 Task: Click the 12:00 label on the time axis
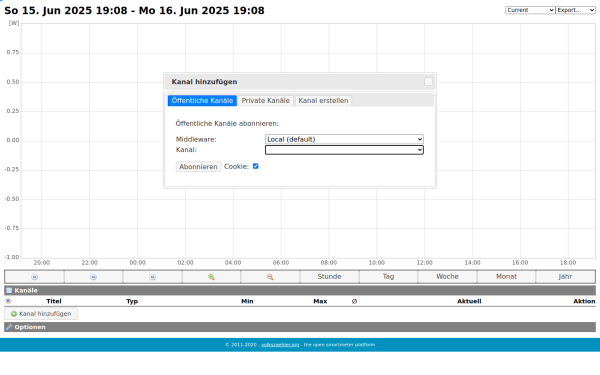[424, 262]
